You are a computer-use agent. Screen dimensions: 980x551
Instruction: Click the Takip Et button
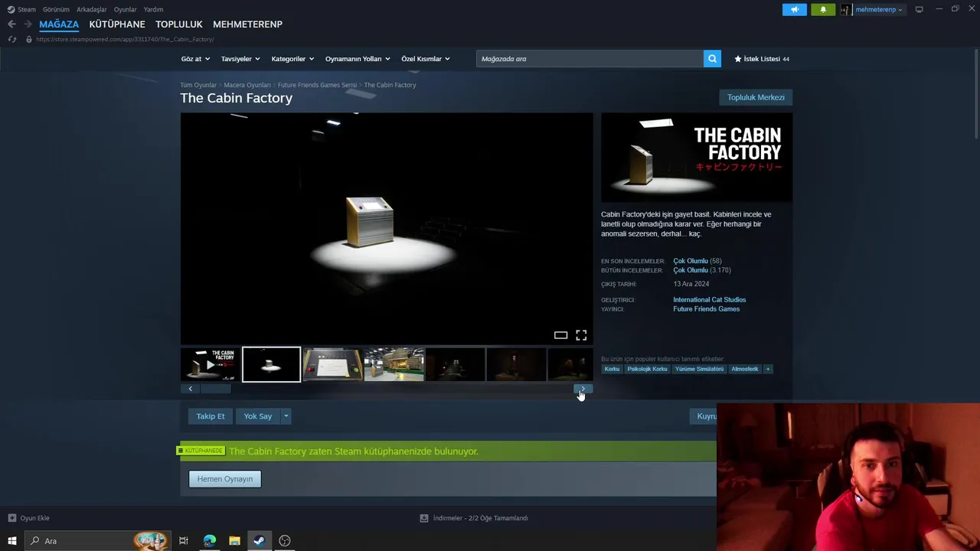(211, 416)
